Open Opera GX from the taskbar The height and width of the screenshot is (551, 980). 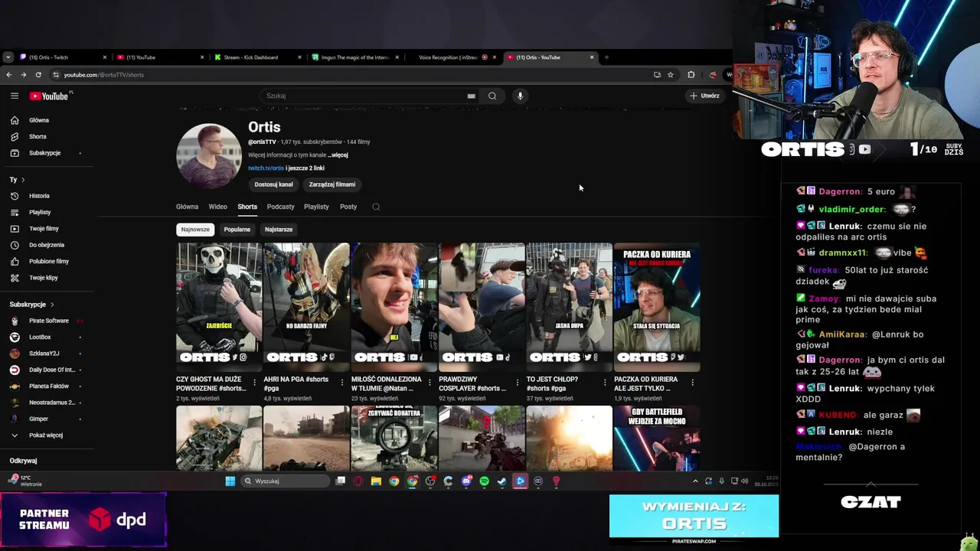(358, 481)
